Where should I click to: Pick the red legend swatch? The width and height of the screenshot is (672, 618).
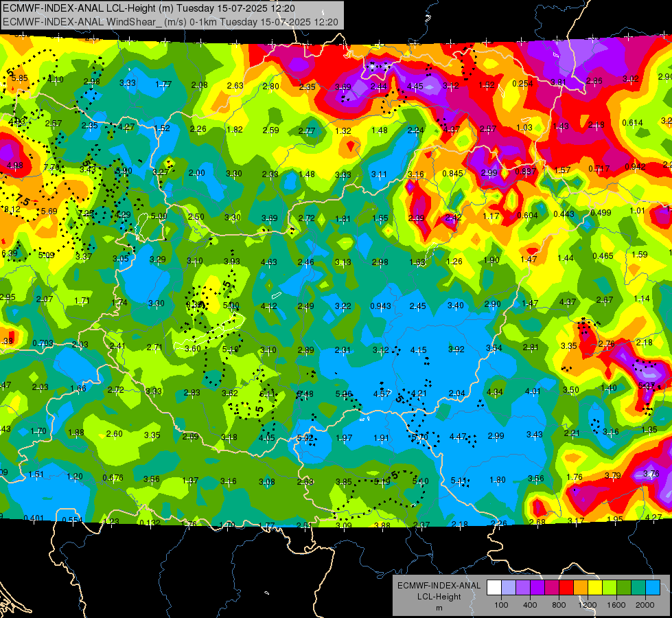pyautogui.click(x=566, y=588)
